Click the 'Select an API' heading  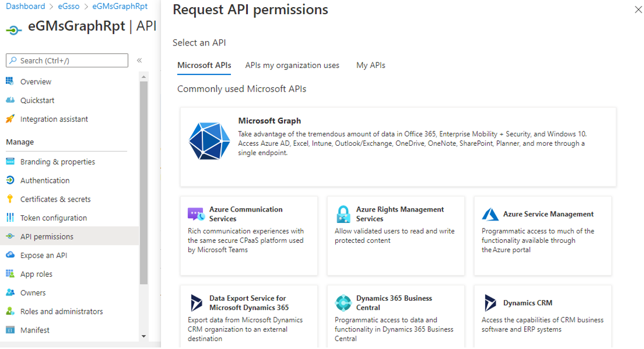coord(199,43)
